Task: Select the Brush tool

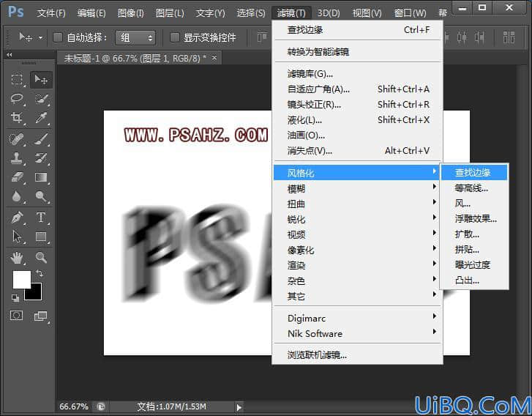Action: [x=41, y=139]
